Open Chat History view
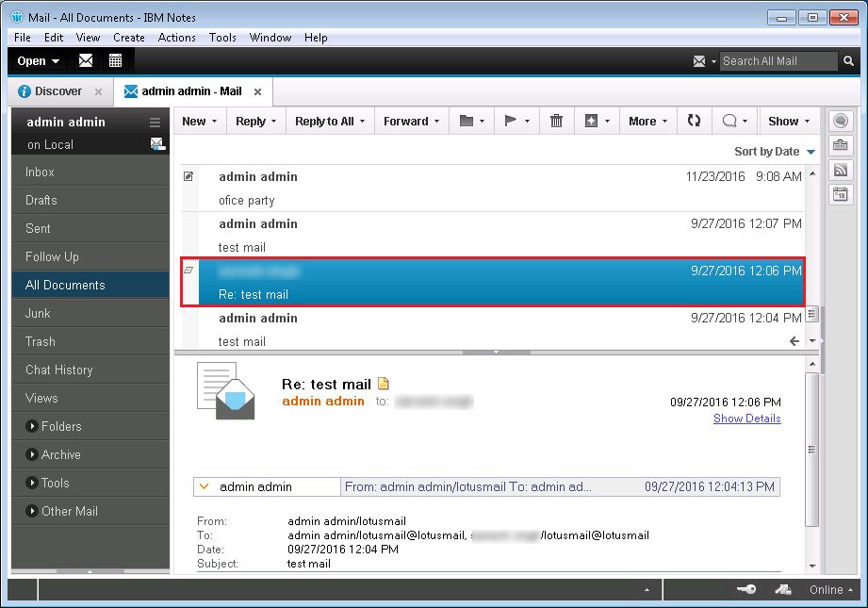The width and height of the screenshot is (868, 608). [x=90, y=370]
